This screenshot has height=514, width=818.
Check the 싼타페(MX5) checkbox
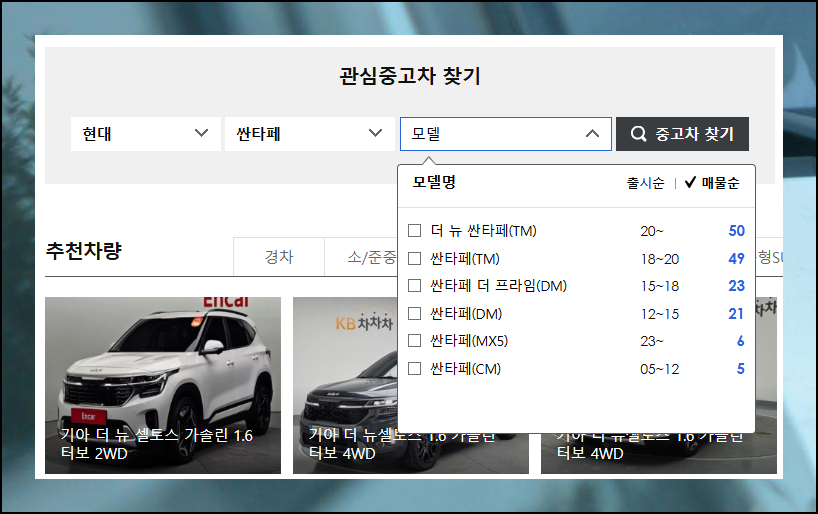[x=414, y=341]
